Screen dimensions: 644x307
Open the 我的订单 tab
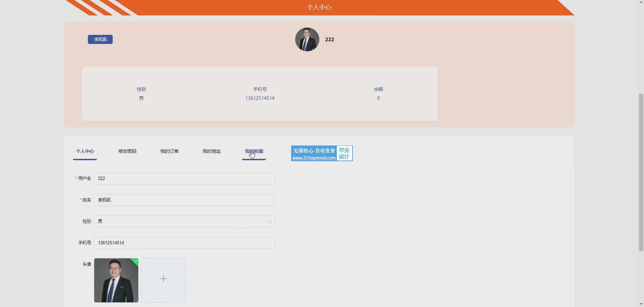coord(169,151)
